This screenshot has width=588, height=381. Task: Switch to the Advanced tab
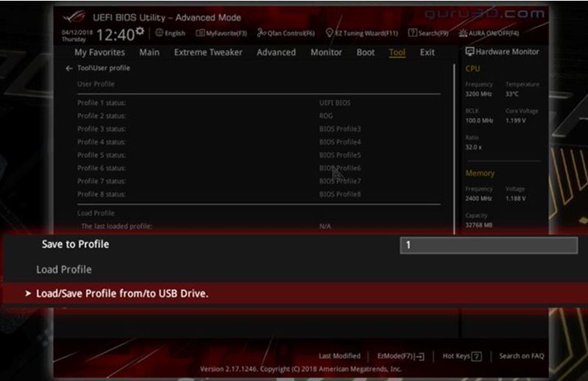(x=276, y=52)
